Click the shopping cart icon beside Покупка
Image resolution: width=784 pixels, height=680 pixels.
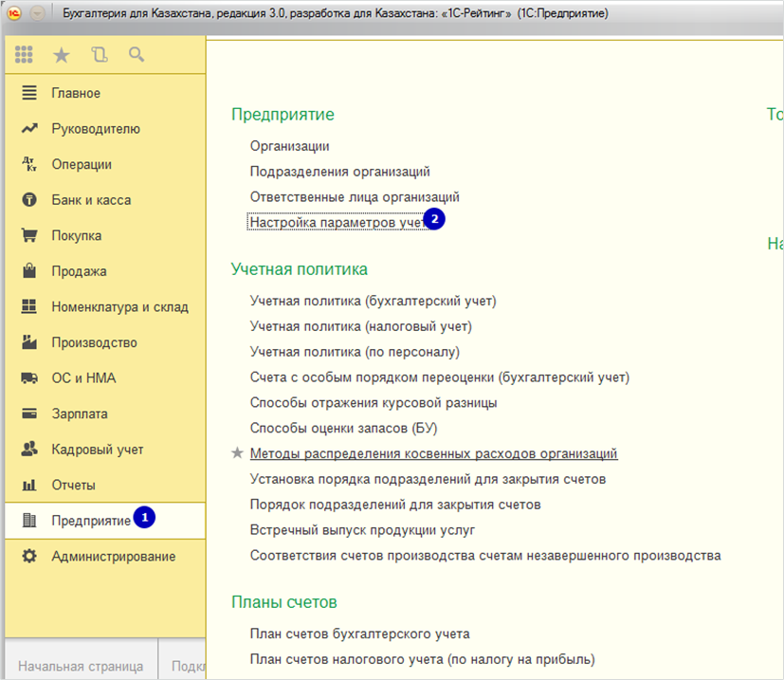click(29, 235)
